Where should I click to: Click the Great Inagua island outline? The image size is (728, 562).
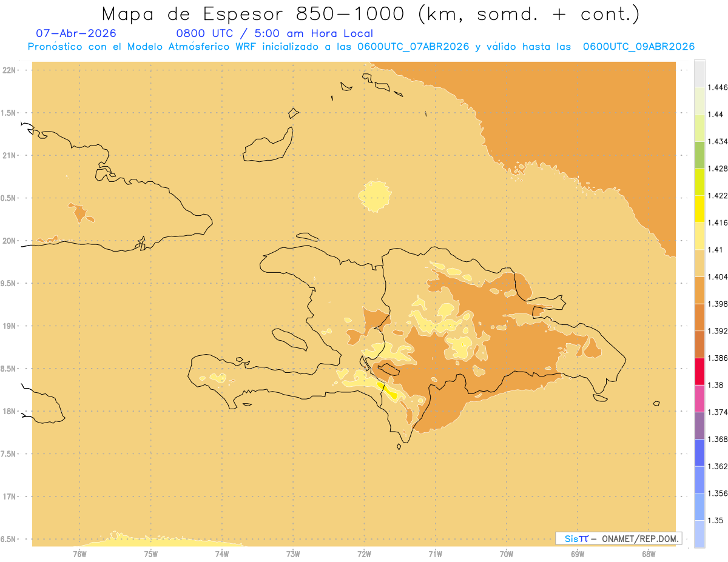point(269,145)
